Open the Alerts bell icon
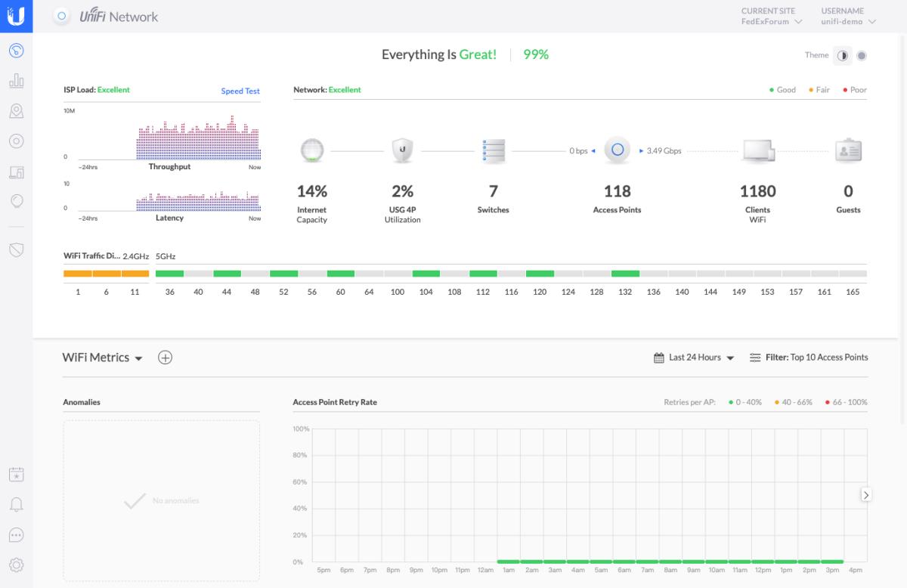 pyautogui.click(x=16, y=504)
